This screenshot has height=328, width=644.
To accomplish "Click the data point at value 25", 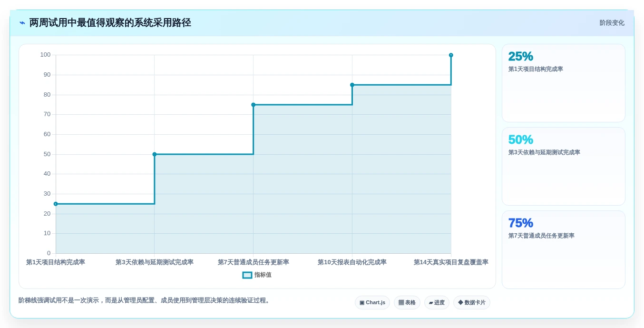I will pos(56,204).
